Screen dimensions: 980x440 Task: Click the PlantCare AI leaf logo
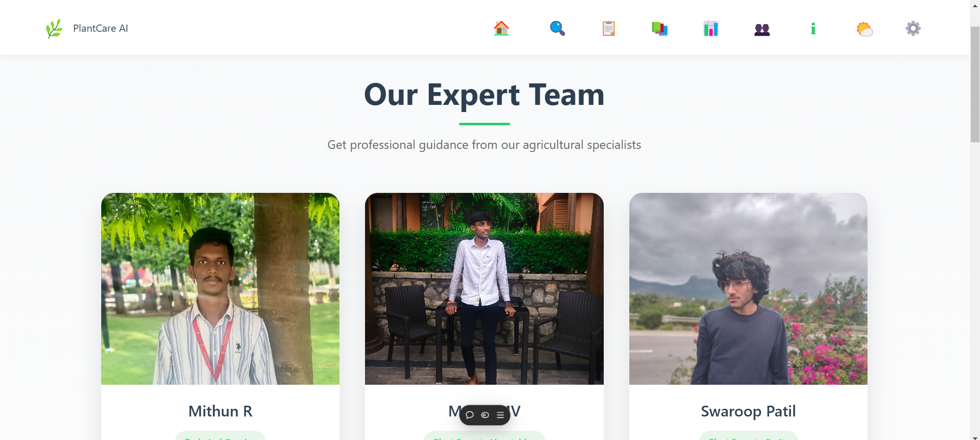54,29
